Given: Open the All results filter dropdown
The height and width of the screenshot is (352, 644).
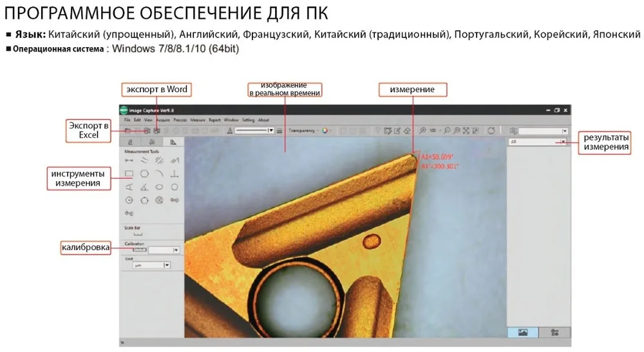Looking at the screenshot, I should (x=538, y=142).
